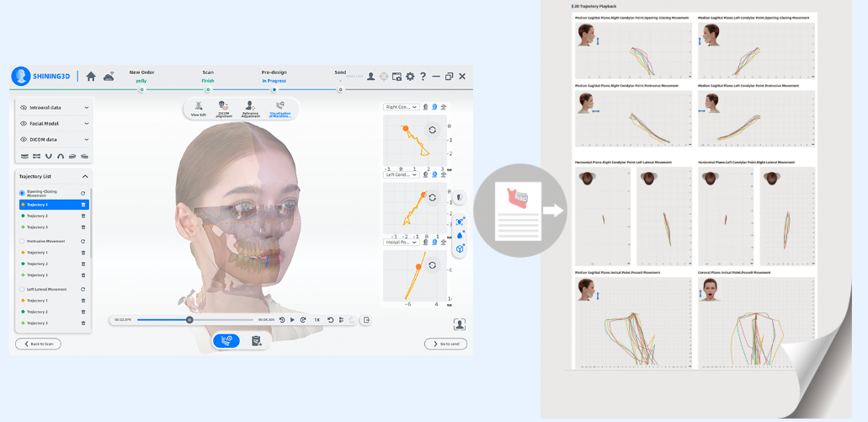Viewport: 868px width, 422px height.
Task: Click the report export icon in bottom toolbar
Action: (256, 341)
